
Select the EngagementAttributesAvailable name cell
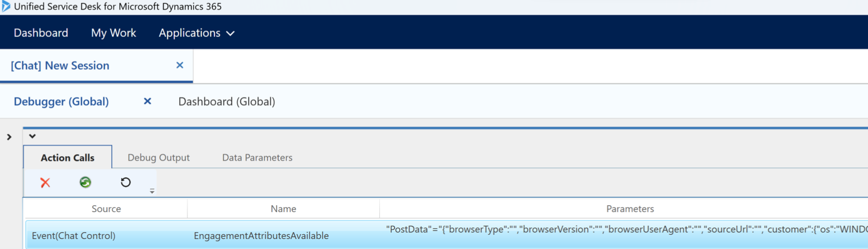[x=261, y=236]
